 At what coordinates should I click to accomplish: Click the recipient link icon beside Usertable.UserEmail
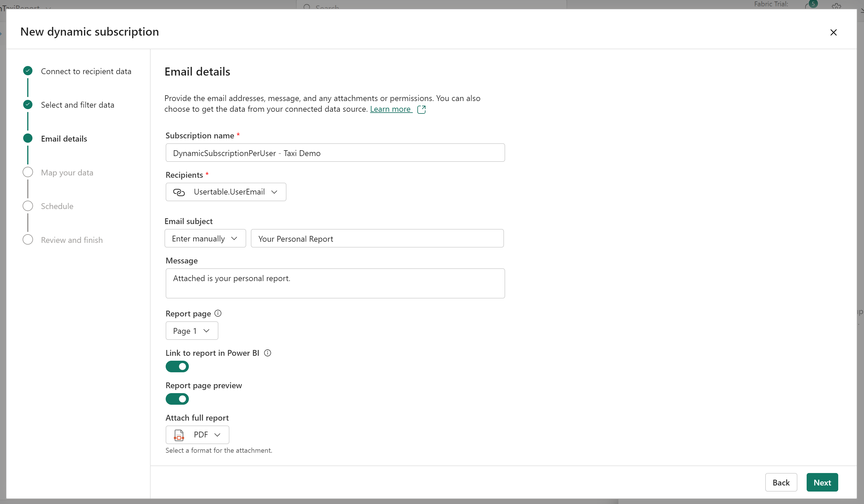tap(179, 192)
